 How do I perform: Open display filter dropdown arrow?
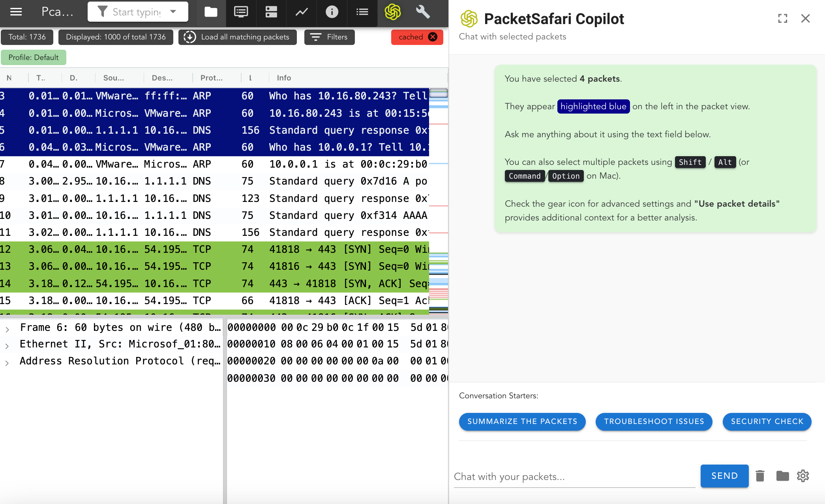click(173, 12)
